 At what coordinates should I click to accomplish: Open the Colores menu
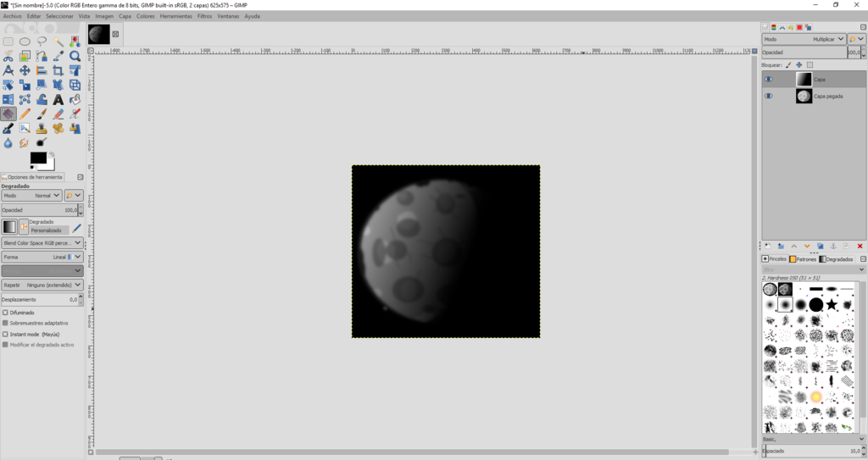[146, 16]
